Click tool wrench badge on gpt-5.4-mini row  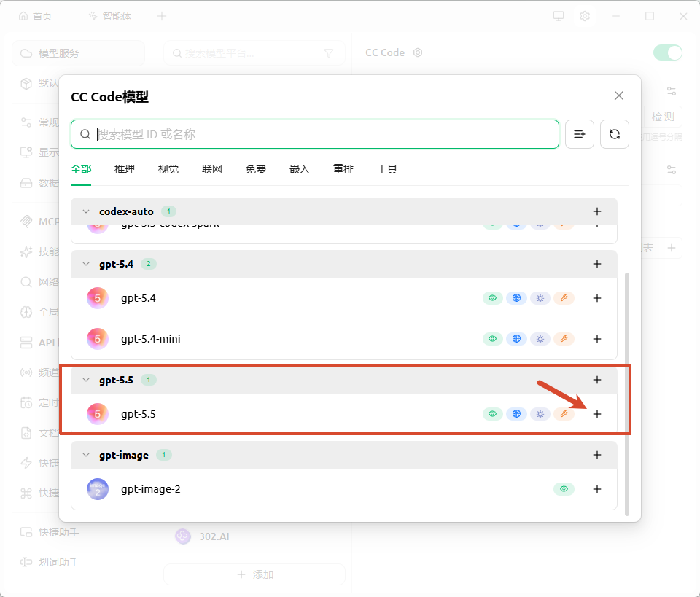point(564,339)
